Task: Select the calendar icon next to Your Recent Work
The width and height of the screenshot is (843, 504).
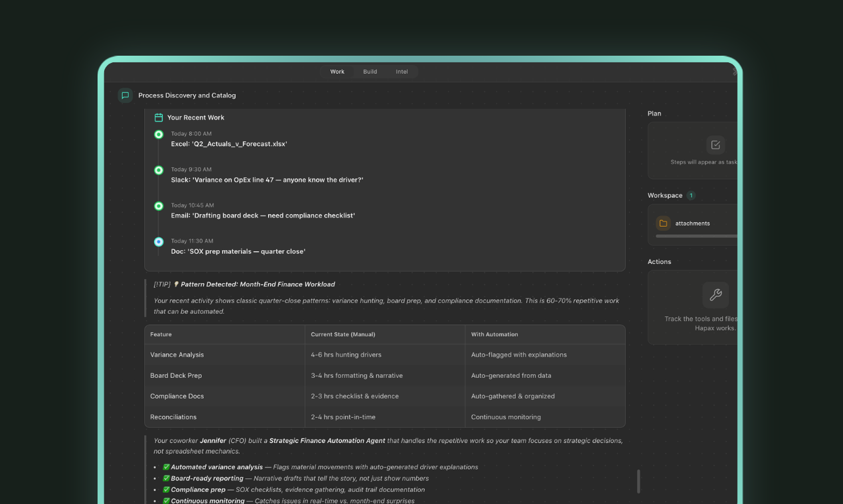Action: (158, 117)
